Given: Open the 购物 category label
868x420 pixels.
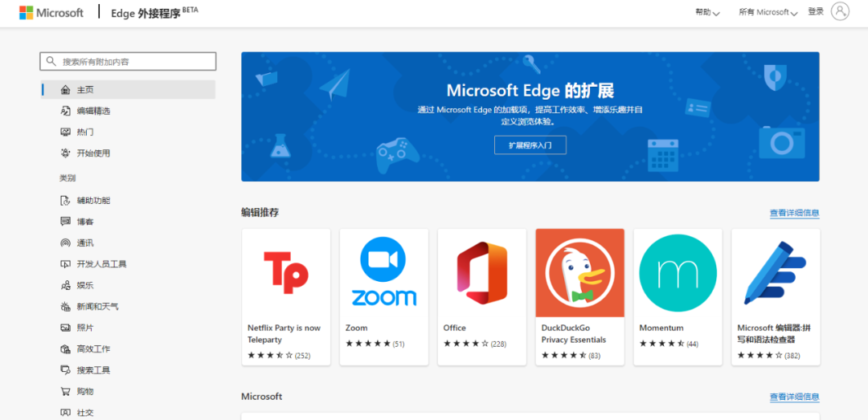Looking at the screenshot, I should [x=85, y=391].
